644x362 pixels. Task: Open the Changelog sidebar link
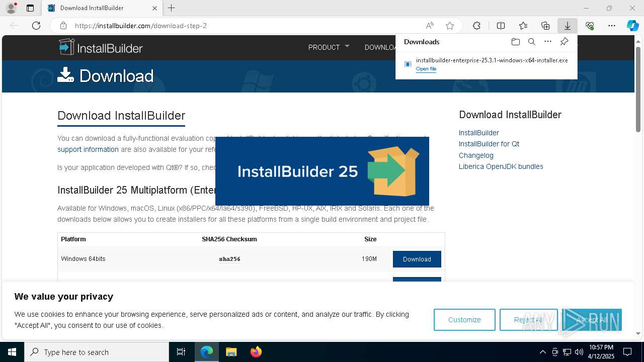(x=476, y=155)
